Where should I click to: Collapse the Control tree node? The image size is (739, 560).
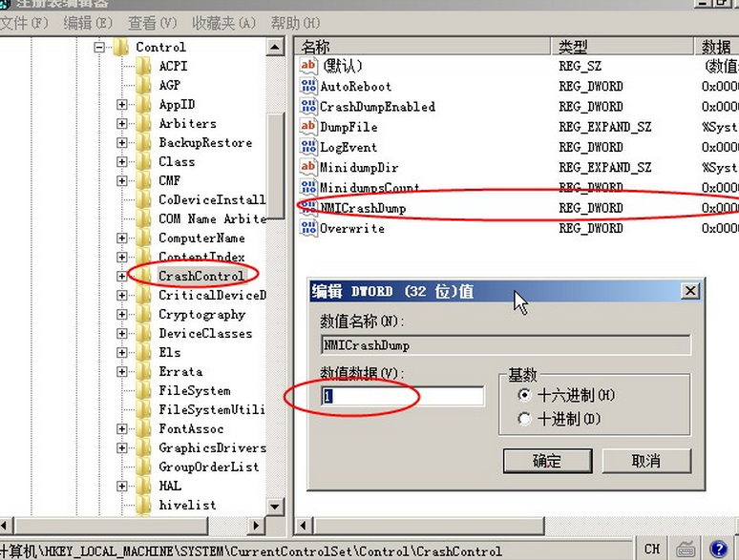(99, 47)
